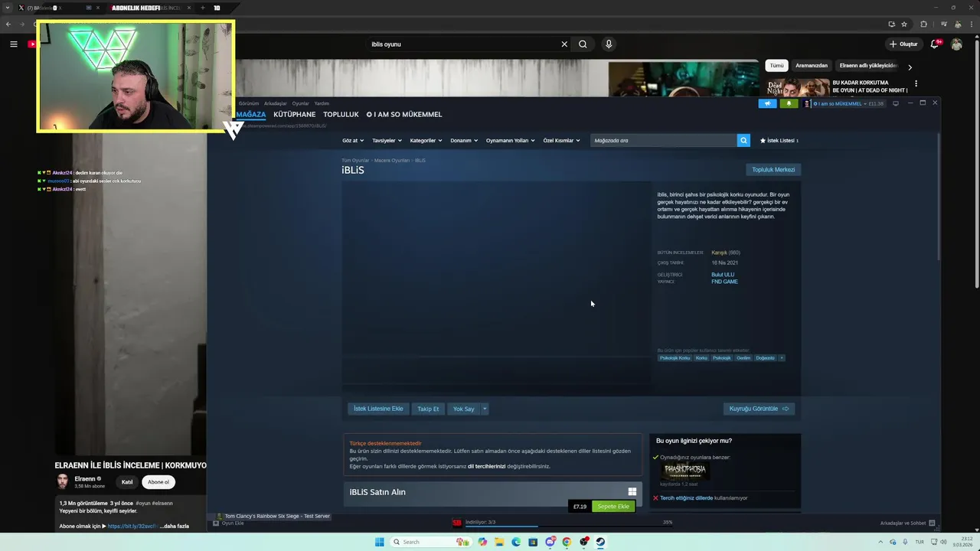Image resolution: width=980 pixels, height=551 pixels.
Task: Open the Steam Görünüm menu
Action: point(249,103)
